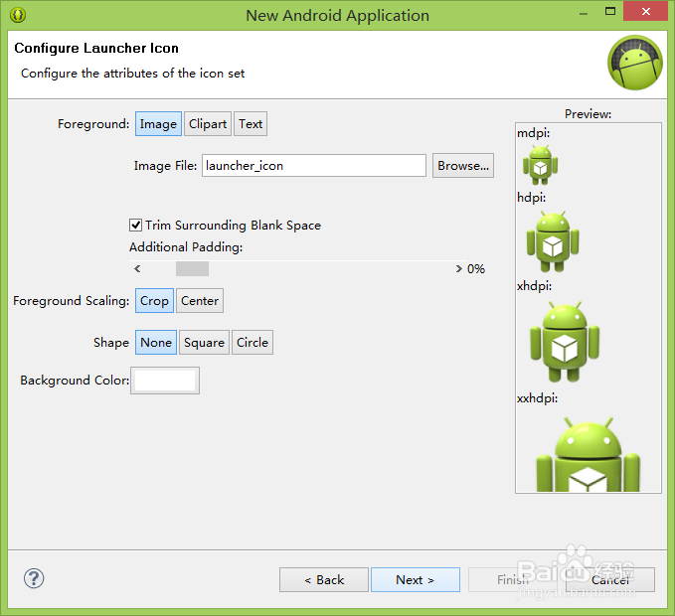The width and height of the screenshot is (675, 616).
Task: Click the xhdpi preview icon
Action: pos(565,342)
